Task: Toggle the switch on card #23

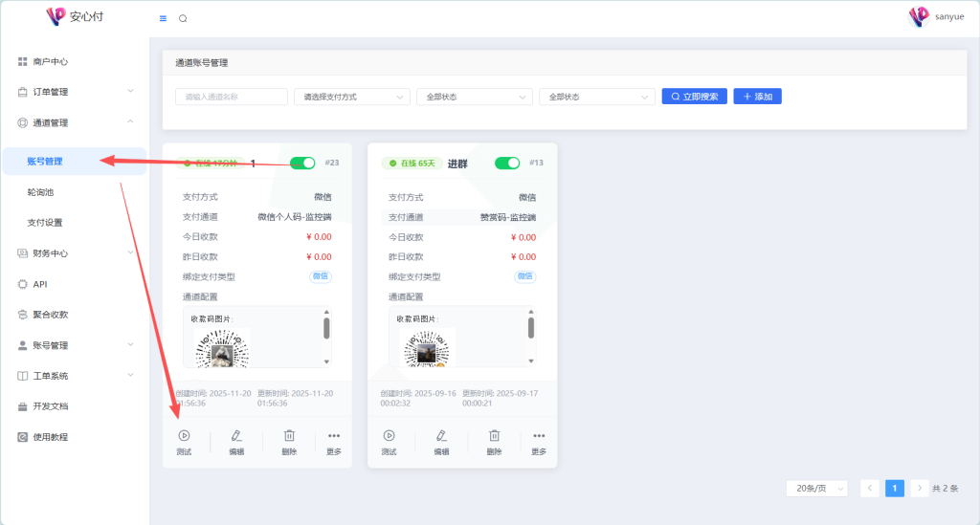Action: pos(302,163)
